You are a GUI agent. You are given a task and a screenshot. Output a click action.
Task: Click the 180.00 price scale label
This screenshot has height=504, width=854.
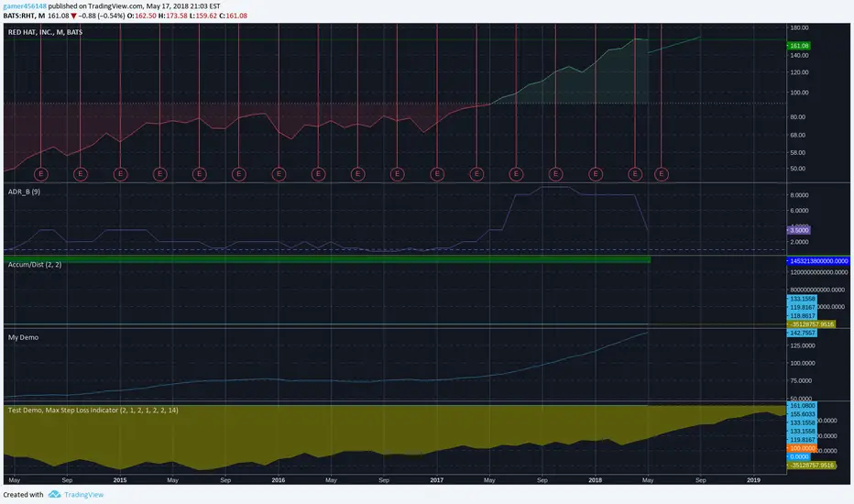click(800, 27)
